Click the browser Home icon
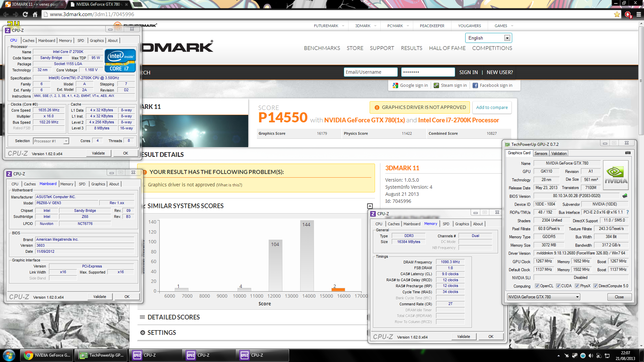 (35, 14)
